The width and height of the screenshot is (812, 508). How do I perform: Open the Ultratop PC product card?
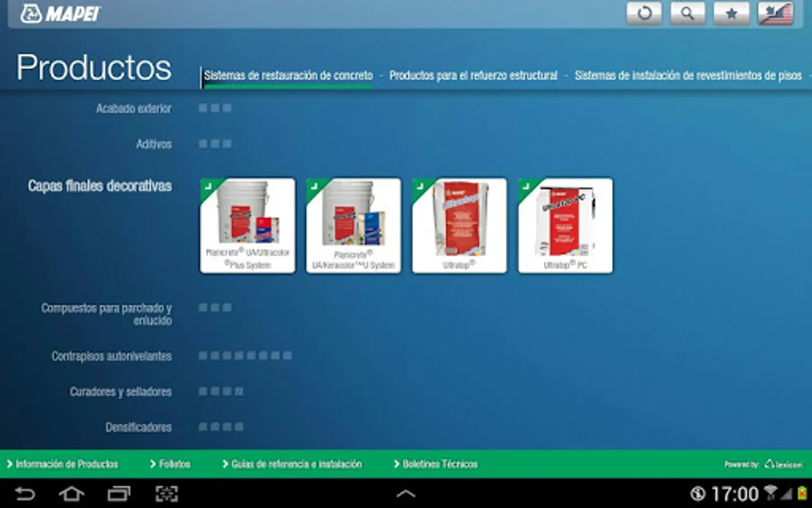[566, 226]
